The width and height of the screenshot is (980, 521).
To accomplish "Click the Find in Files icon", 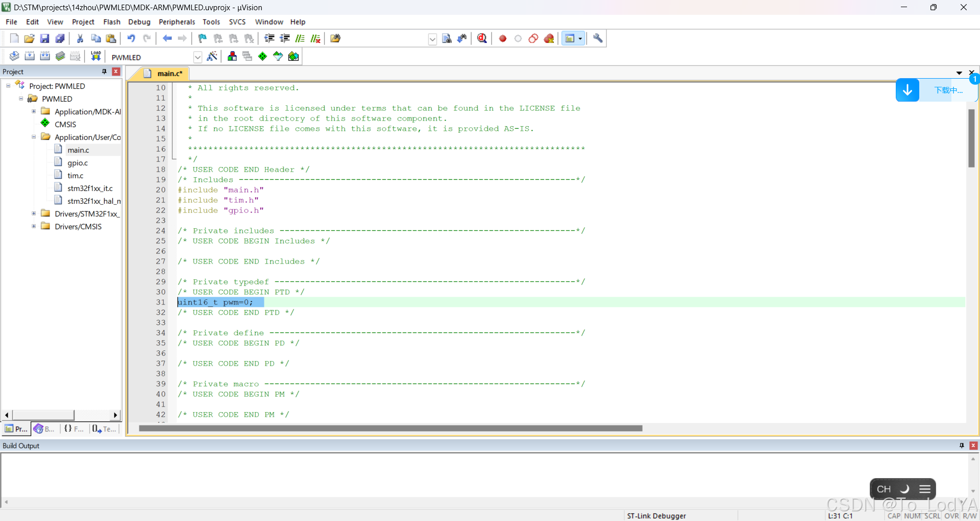I will pyautogui.click(x=335, y=38).
